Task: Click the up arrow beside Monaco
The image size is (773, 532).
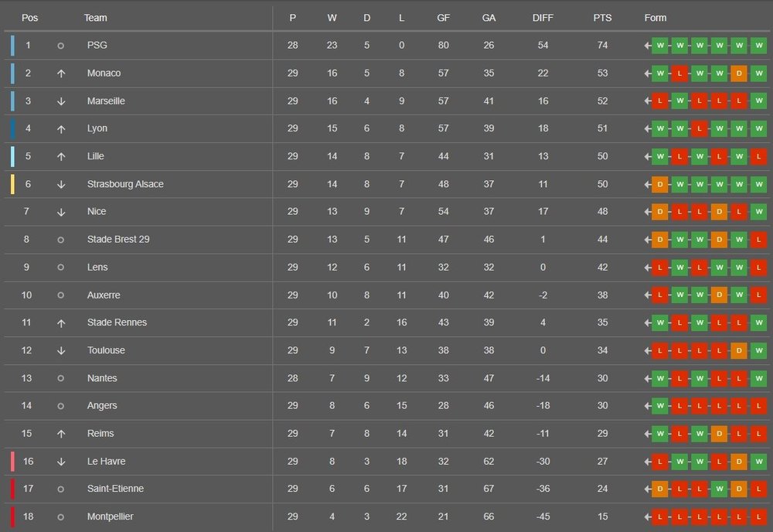Action: pos(60,73)
